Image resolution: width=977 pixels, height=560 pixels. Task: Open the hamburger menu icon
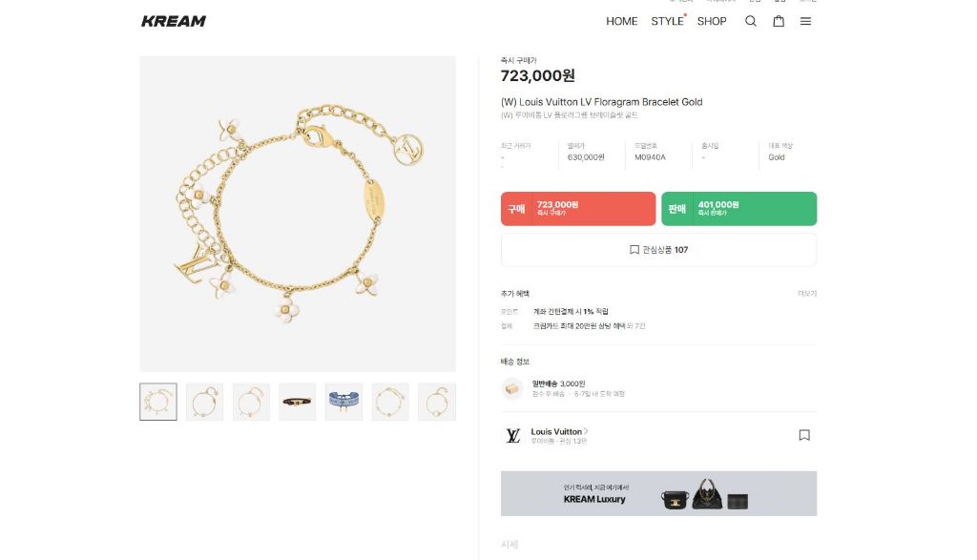[x=805, y=21]
